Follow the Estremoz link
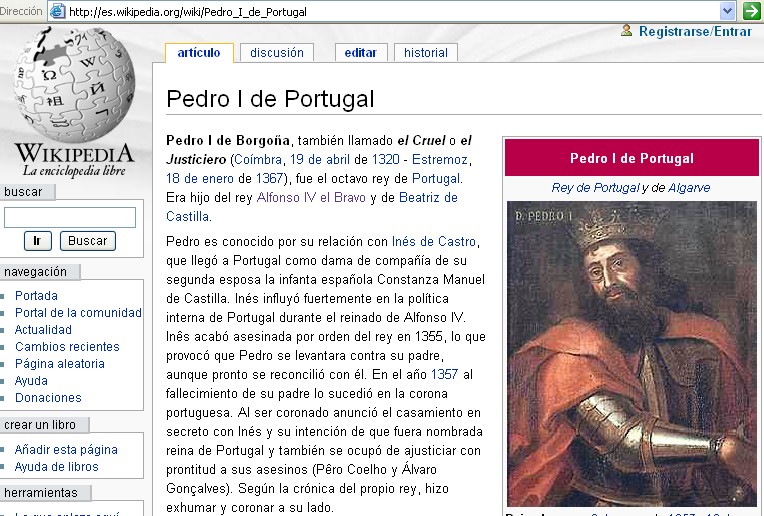 [439, 159]
